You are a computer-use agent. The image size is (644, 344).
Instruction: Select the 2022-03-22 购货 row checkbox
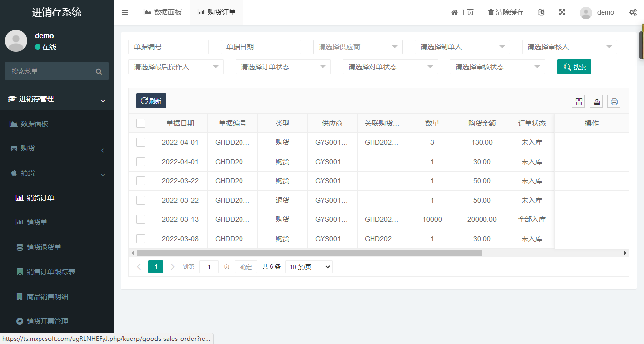141,181
